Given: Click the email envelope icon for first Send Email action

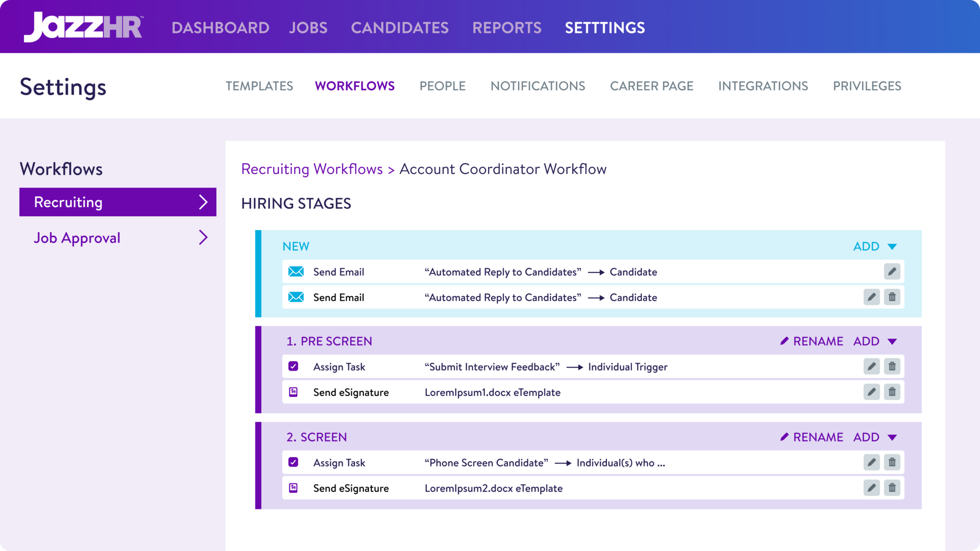Looking at the screenshot, I should coord(297,272).
